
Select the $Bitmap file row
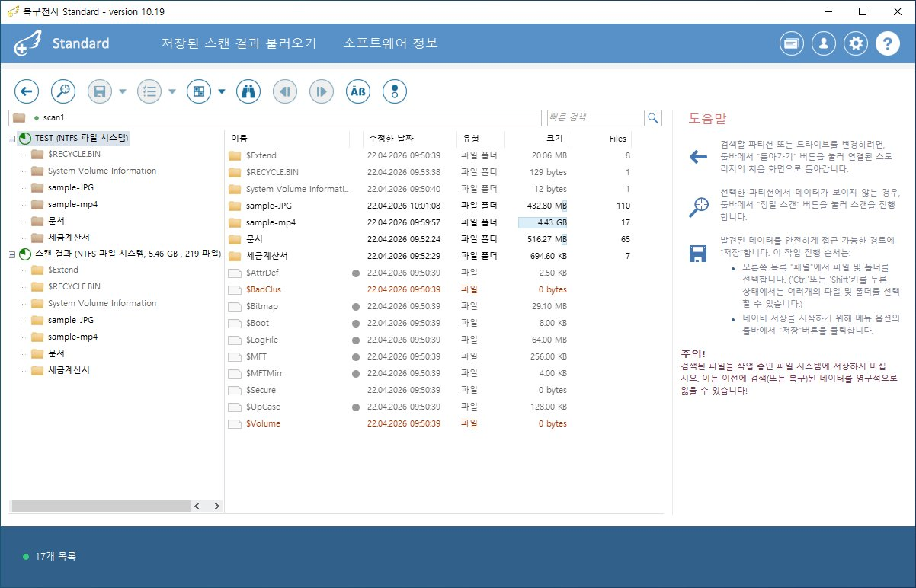431,306
